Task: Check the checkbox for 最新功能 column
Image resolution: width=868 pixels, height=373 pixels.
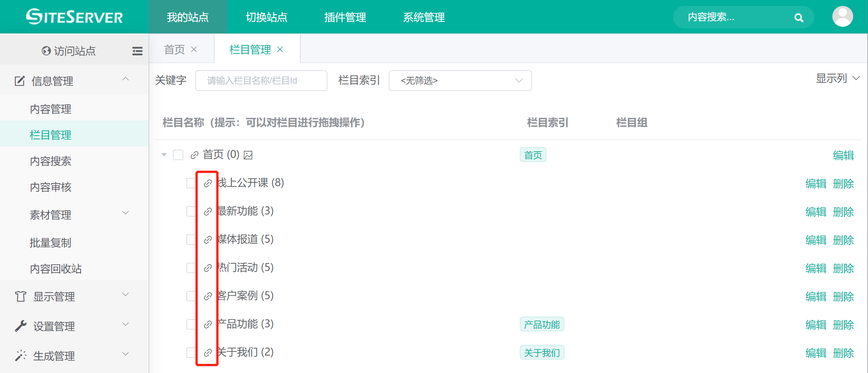Action: (191, 211)
